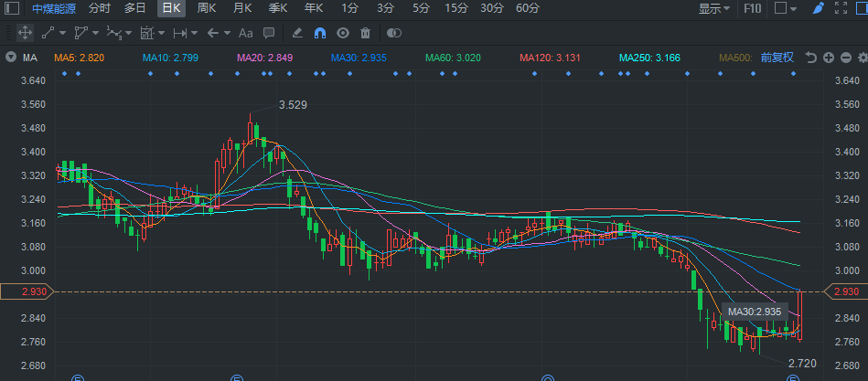This screenshot has width=868, height=381.
Task: Click the left-axis 2.930 current price tag
Action: (x=27, y=291)
